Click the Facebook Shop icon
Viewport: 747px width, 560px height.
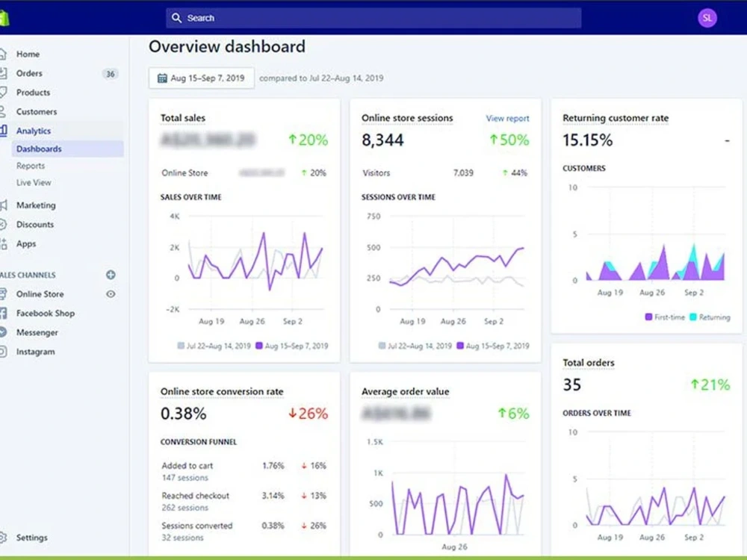pyautogui.click(x=3, y=313)
